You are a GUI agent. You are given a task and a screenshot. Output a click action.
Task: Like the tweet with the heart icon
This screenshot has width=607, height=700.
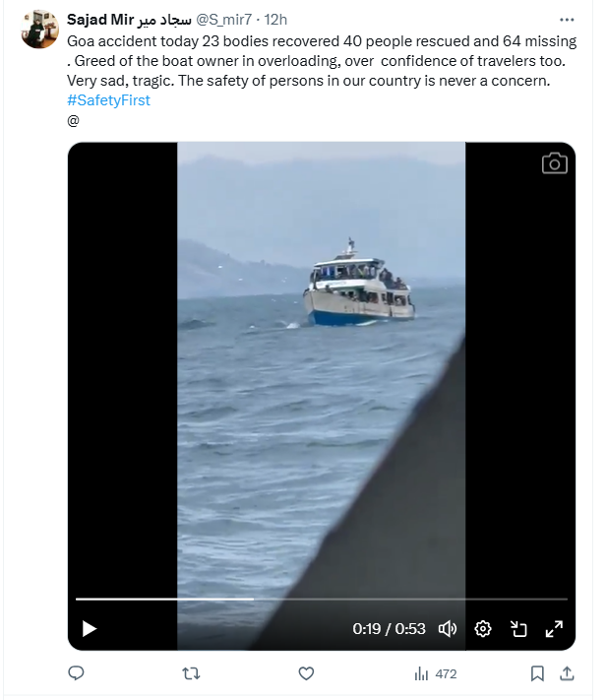coord(306,673)
